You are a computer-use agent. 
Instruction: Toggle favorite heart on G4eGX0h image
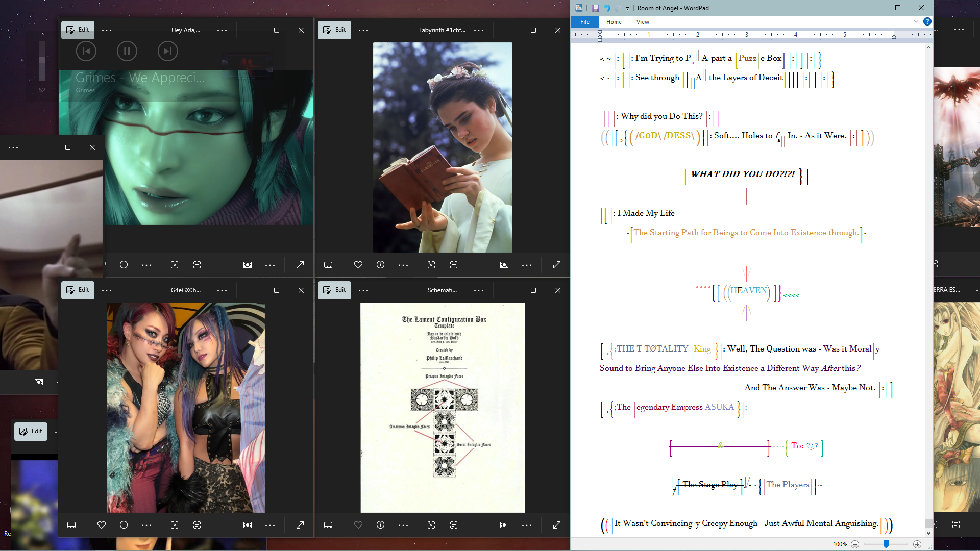pyautogui.click(x=102, y=525)
